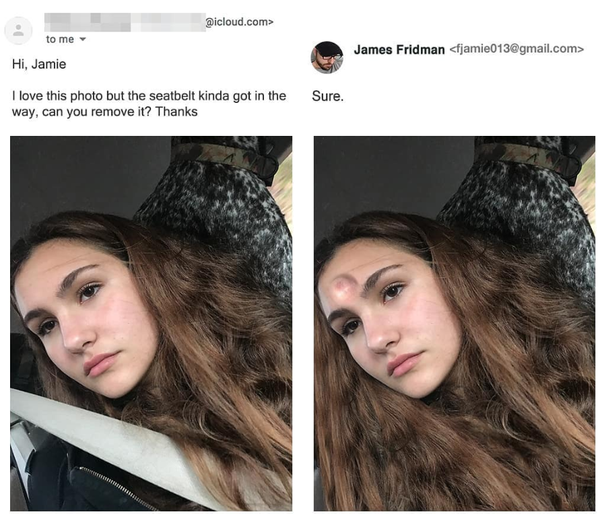Click the James Fridman sender name

[x=399, y=49]
